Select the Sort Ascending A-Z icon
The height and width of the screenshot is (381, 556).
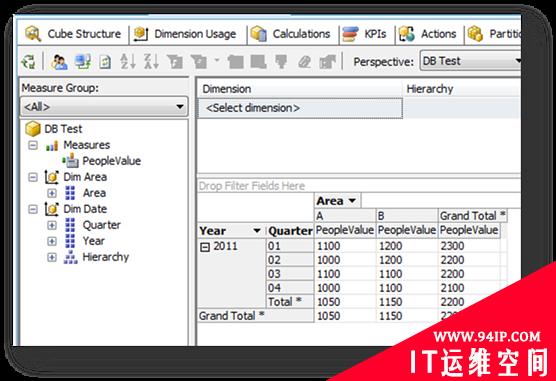pyautogui.click(x=128, y=61)
